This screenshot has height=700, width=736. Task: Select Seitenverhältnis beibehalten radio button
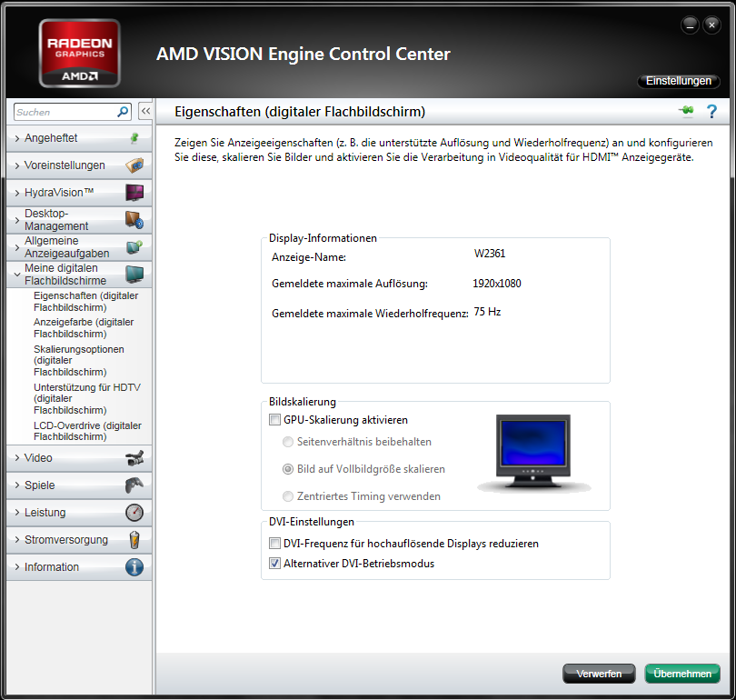[x=288, y=442]
